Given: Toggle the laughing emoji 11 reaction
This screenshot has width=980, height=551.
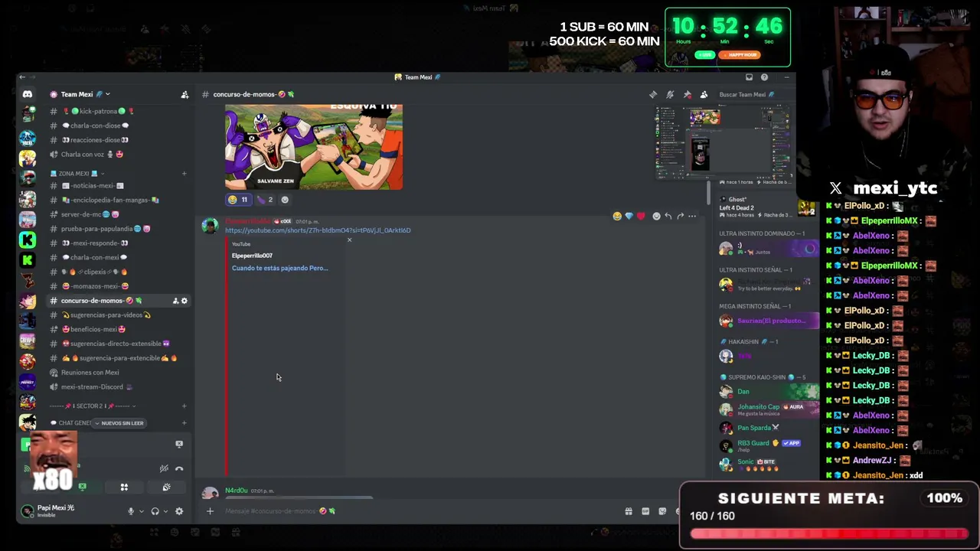Looking at the screenshot, I should click(x=238, y=200).
